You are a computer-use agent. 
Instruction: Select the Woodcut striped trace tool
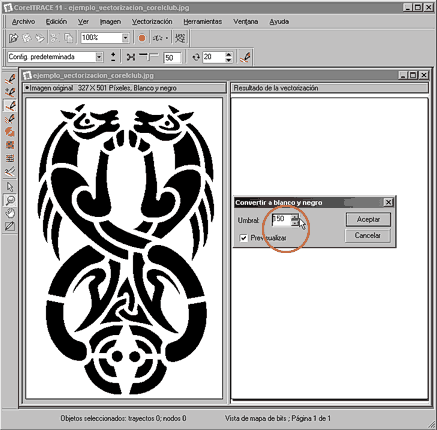(10, 158)
